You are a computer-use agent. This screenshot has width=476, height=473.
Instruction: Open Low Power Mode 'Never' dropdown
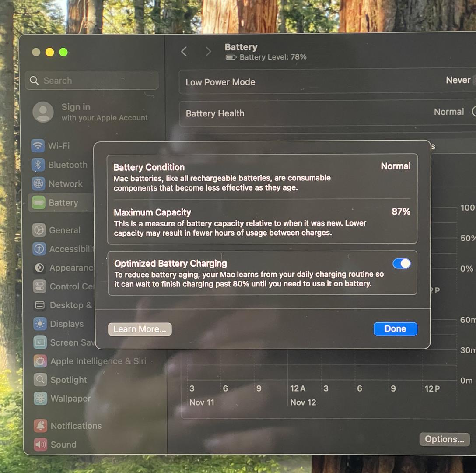[x=460, y=80]
